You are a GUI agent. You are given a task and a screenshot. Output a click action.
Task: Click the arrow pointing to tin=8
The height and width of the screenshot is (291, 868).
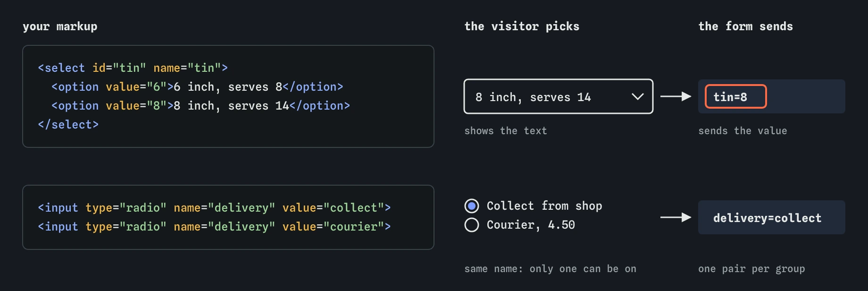[676, 96]
